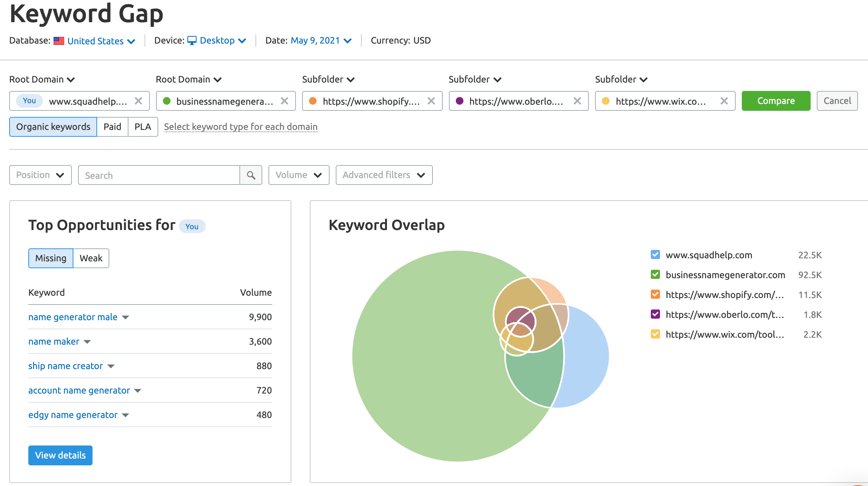Click the purple dot beside oberlo field
The height and width of the screenshot is (486, 868).
[x=460, y=101]
